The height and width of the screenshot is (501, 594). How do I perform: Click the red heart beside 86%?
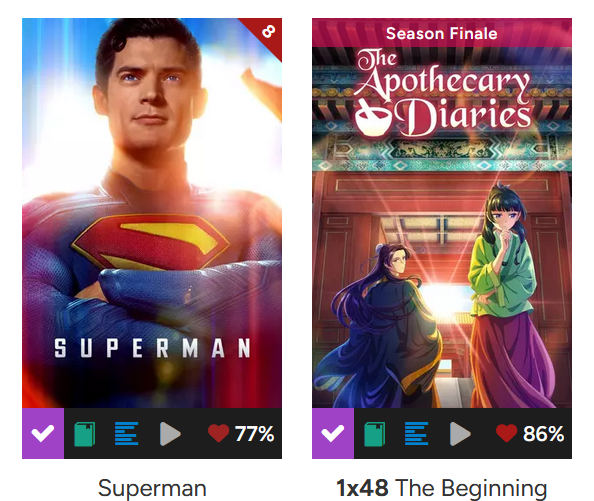(507, 433)
